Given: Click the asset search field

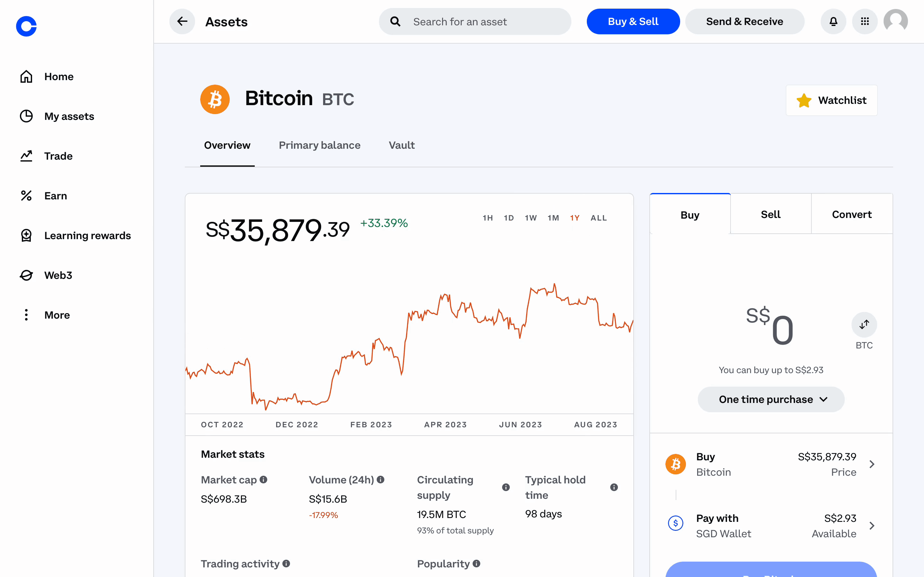Looking at the screenshot, I should (475, 22).
